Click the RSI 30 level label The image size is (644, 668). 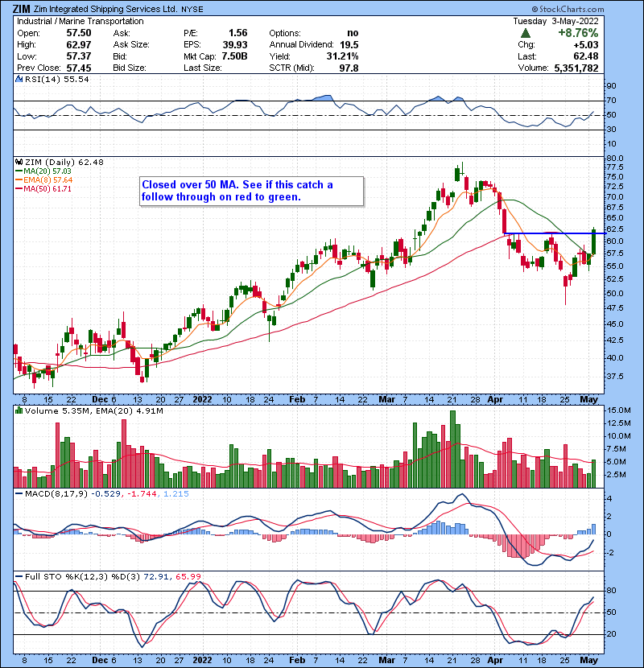[611, 129]
